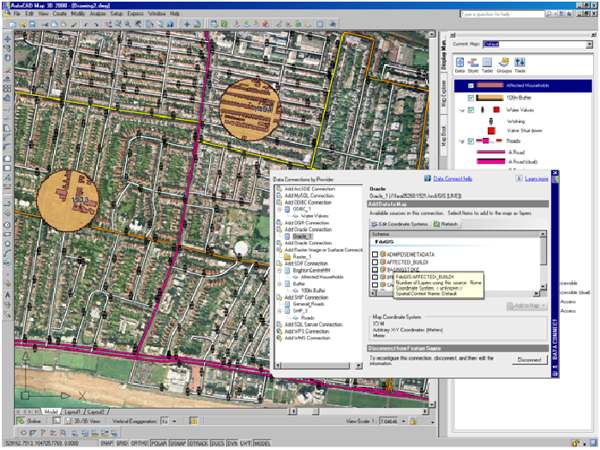Check the fifth schema table checkbox
The width and height of the screenshot is (600, 450).
[375, 285]
